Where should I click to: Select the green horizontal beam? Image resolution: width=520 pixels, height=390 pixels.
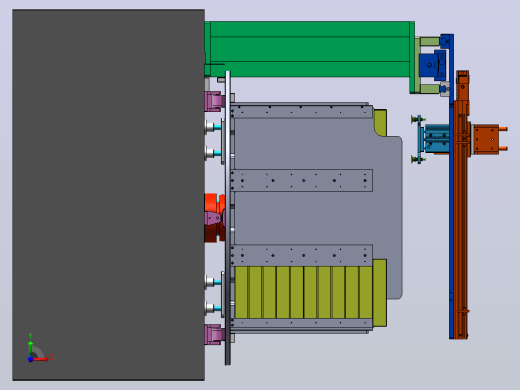click(310, 49)
